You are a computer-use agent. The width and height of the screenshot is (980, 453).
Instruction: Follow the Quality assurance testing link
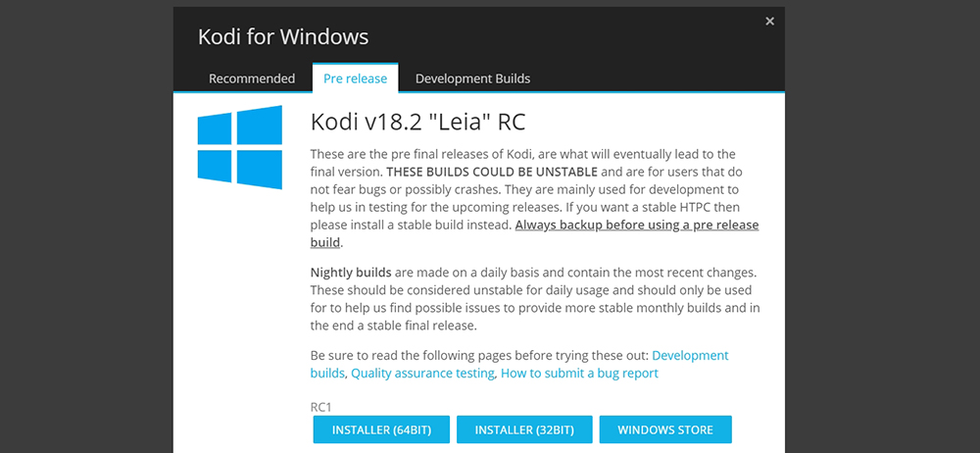422,374
